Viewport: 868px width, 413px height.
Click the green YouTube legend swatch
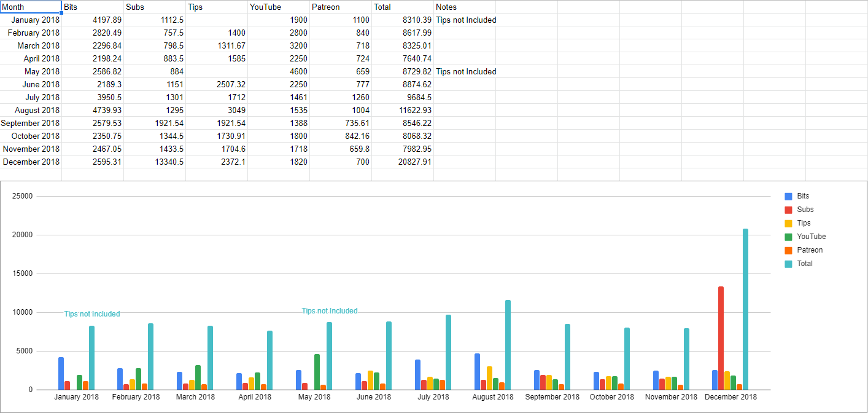pos(788,237)
